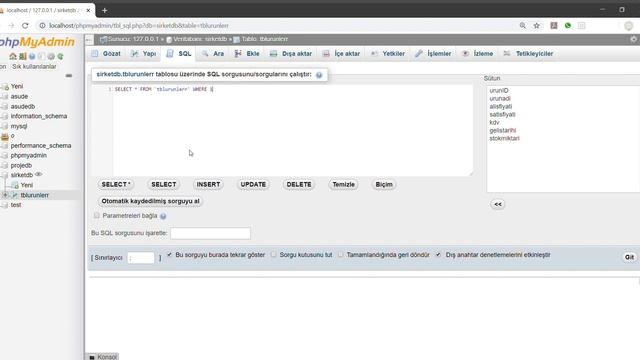Screen dimensions: 640x360
Task: Click the green extension icon in the browser toolbar
Action: coord(567,25)
